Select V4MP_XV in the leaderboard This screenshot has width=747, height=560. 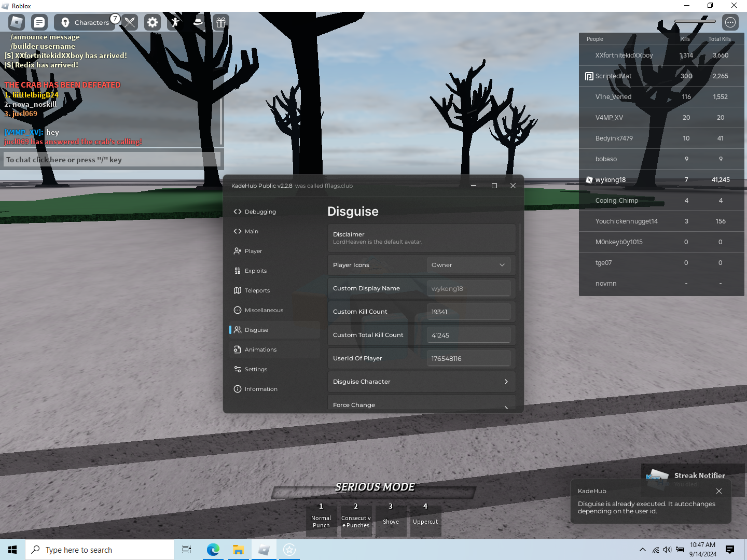tap(661, 117)
